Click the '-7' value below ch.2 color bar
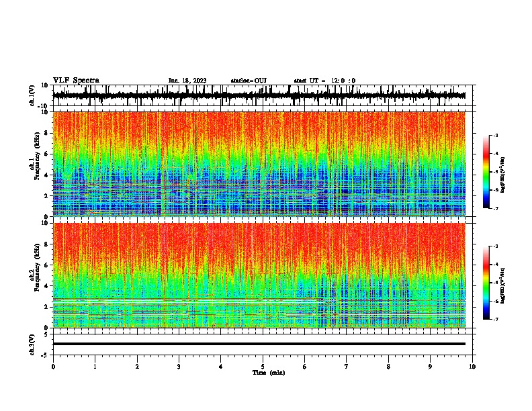Image resolution: width=532 pixels, height=411 pixels. point(495,320)
